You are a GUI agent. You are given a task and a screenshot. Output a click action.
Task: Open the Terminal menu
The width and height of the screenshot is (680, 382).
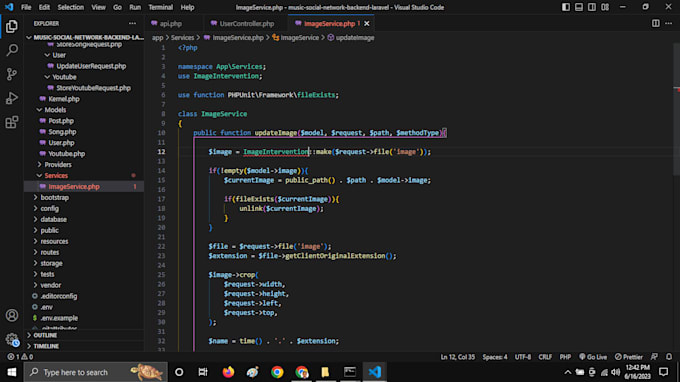tap(160, 7)
